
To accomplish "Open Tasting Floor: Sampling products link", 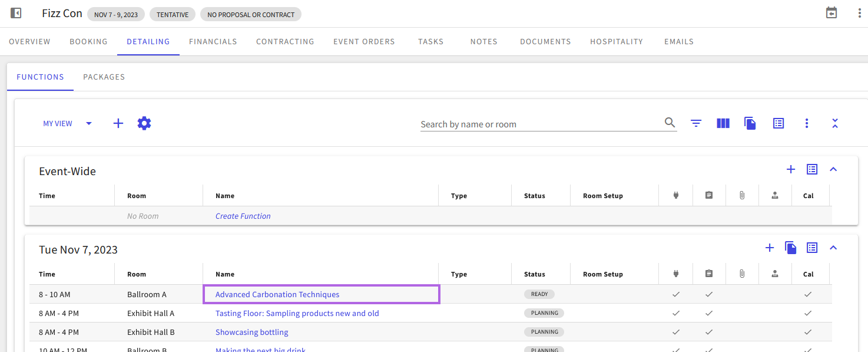I will pos(297,313).
